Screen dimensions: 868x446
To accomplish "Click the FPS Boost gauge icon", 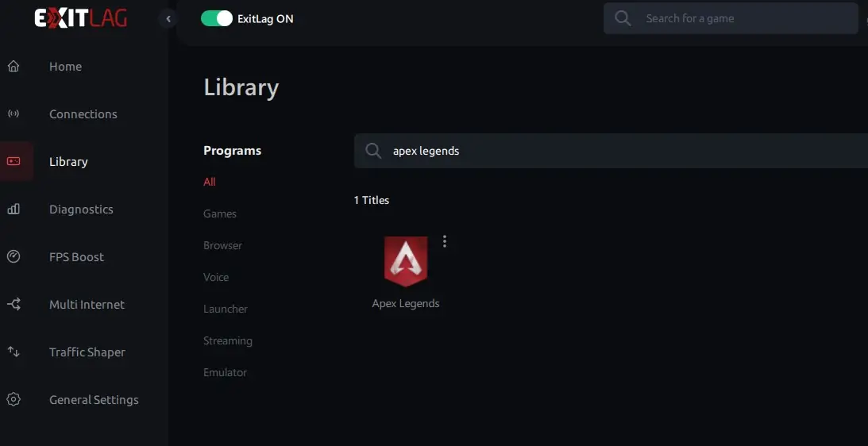I will (x=14, y=257).
